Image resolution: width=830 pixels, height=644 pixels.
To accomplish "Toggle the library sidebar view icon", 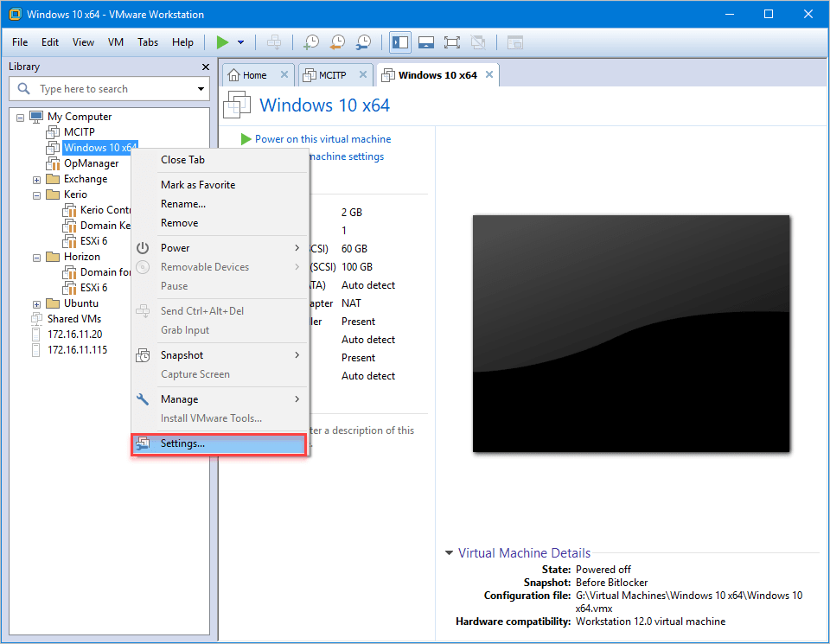I will [399, 42].
